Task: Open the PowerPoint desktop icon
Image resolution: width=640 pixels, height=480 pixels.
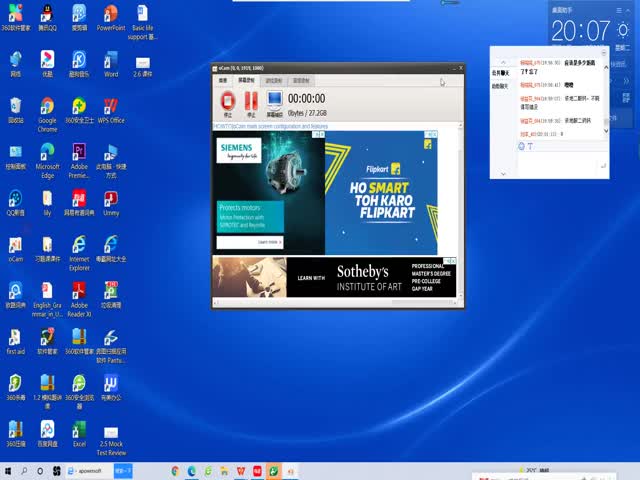Action: [110, 15]
